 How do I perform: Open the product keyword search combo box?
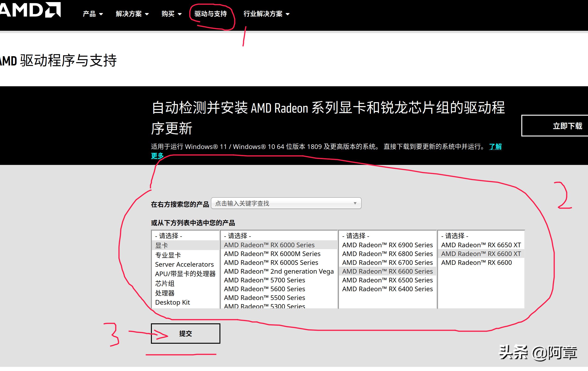(x=285, y=203)
